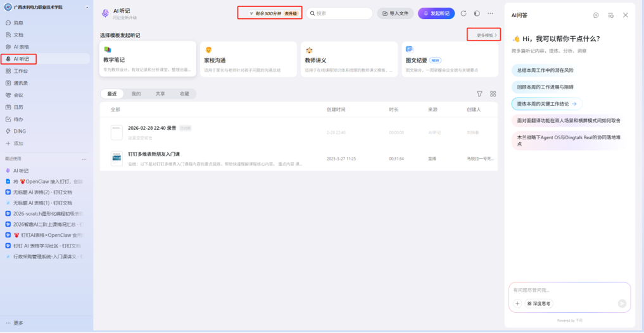This screenshot has height=333, width=644.
Task: Click the refresh icon in the header
Action: click(x=464, y=13)
